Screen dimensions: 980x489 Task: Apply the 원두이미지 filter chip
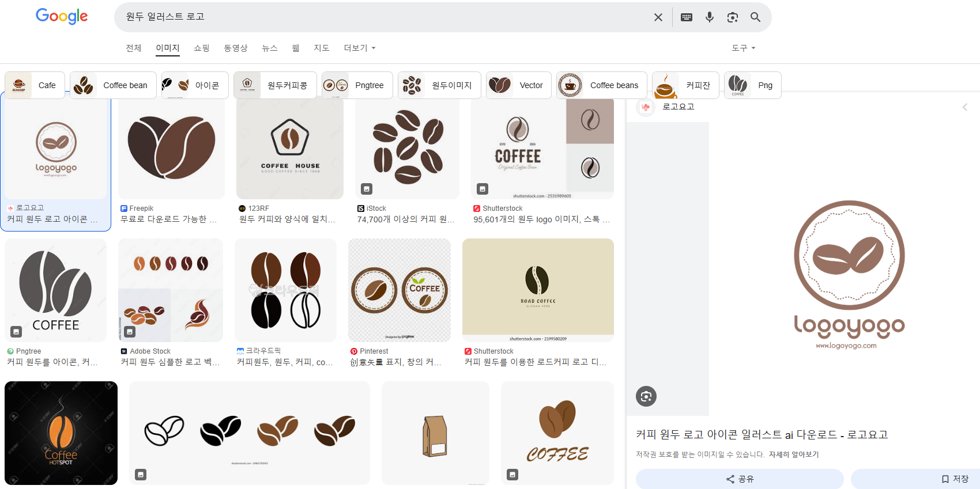(439, 85)
